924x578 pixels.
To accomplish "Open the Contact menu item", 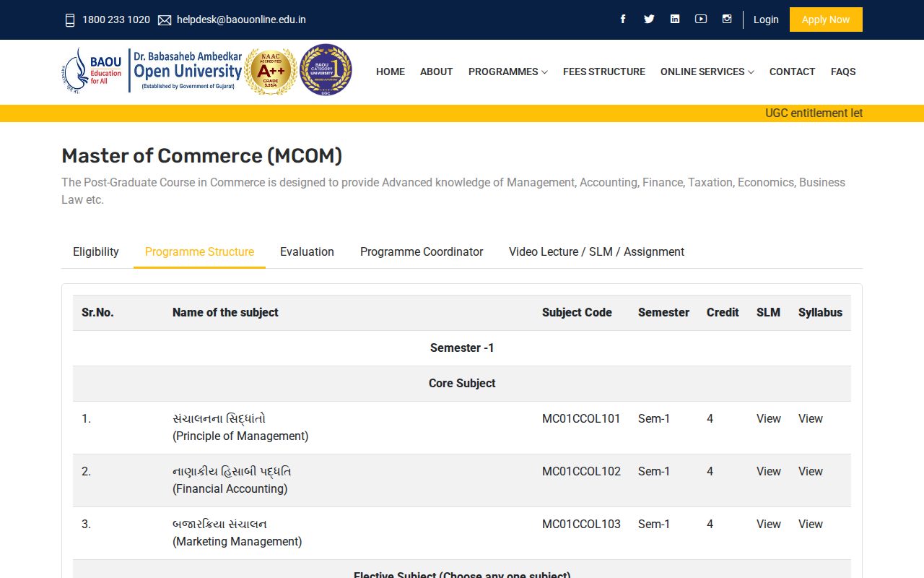I will [793, 72].
